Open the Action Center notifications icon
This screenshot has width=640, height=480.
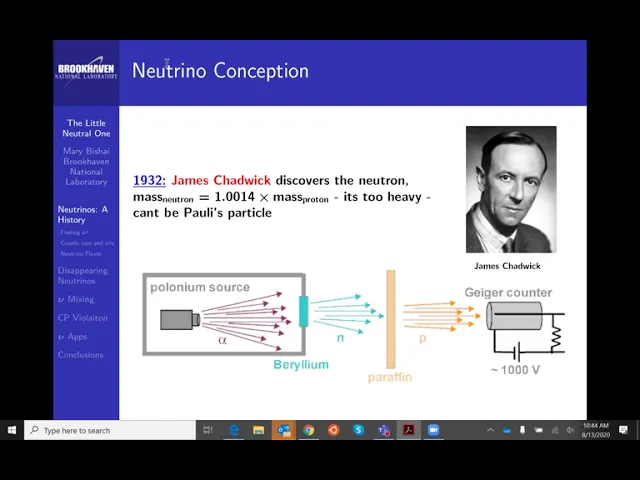coord(623,430)
